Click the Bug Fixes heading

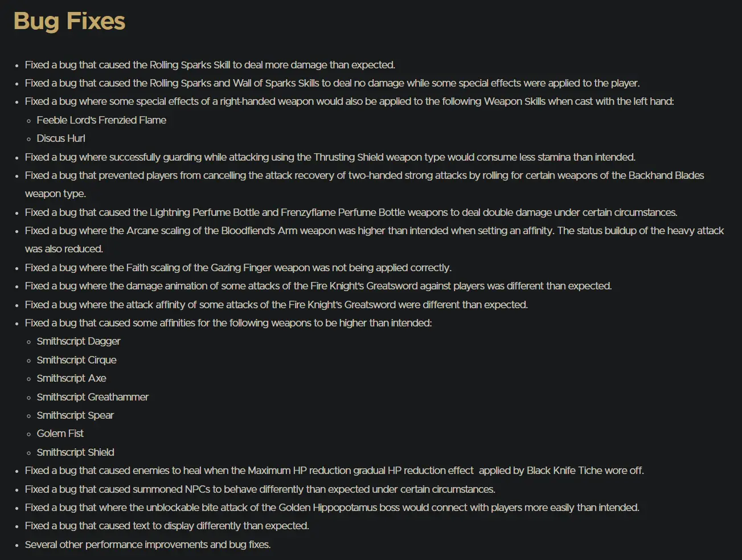[x=69, y=21]
